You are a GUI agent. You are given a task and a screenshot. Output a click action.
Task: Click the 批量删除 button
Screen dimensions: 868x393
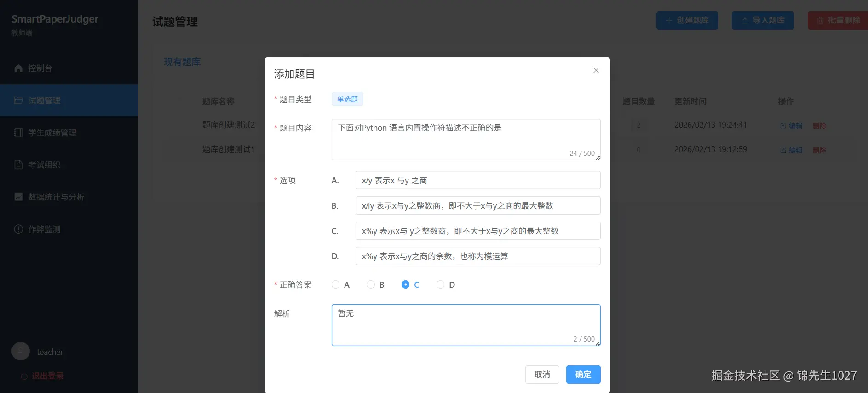pyautogui.click(x=838, y=21)
